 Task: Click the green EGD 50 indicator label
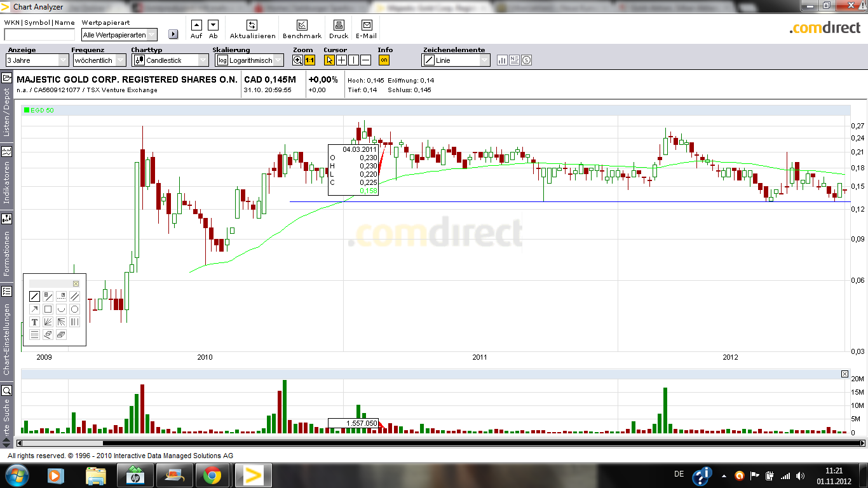tap(39, 110)
